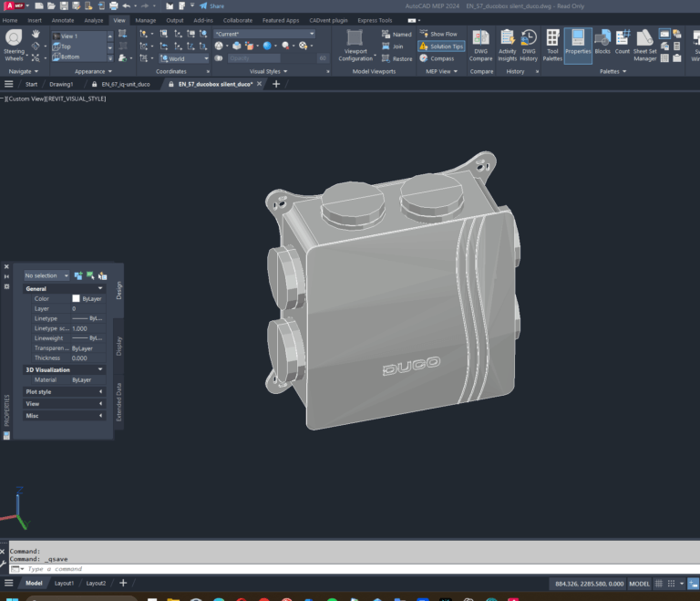Click the Share button
Image resolution: width=700 pixels, height=601 pixels.
coord(212,5)
